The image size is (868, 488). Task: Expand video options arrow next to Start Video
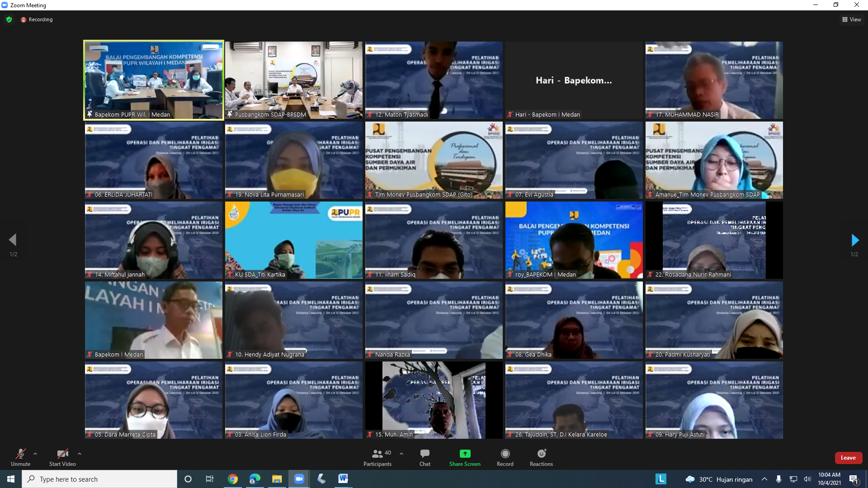80,454
